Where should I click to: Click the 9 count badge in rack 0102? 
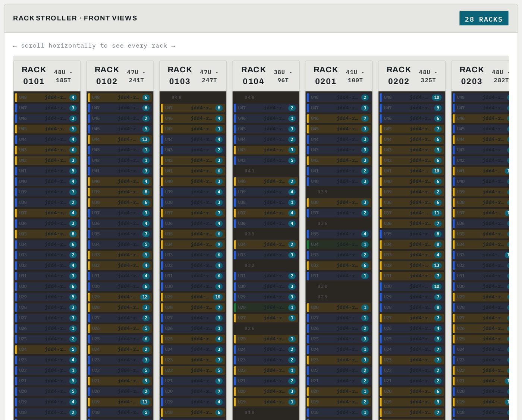pyautogui.click(x=146, y=381)
